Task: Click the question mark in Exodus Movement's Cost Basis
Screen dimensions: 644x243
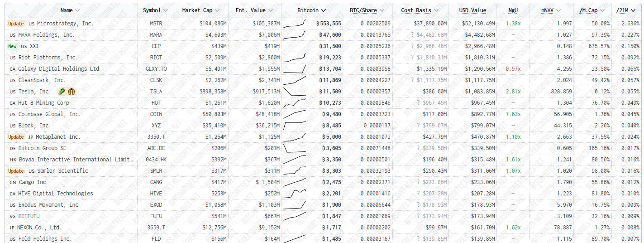Action: [x=419, y=205]
